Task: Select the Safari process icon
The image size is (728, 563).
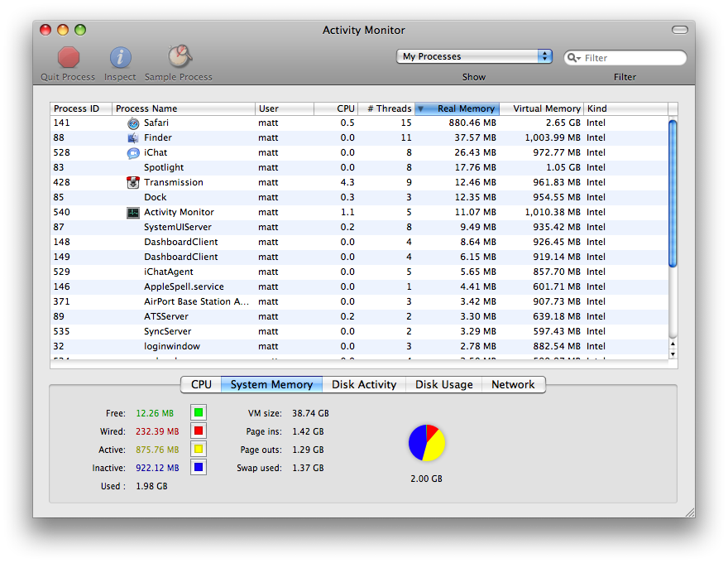Action: point(133,123)
